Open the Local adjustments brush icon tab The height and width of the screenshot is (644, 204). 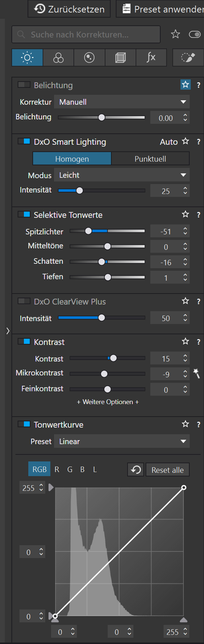click(x=188, y=58)
